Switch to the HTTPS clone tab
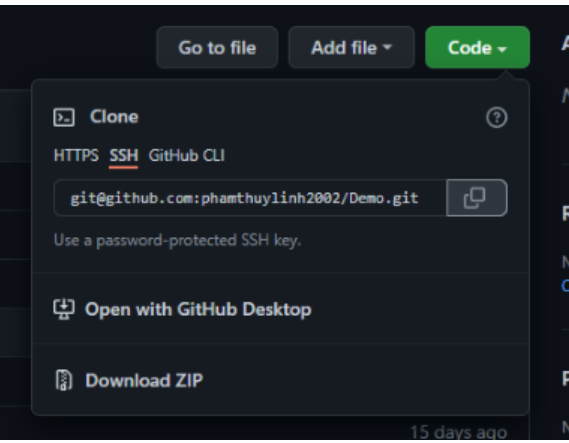 (76, 156)
